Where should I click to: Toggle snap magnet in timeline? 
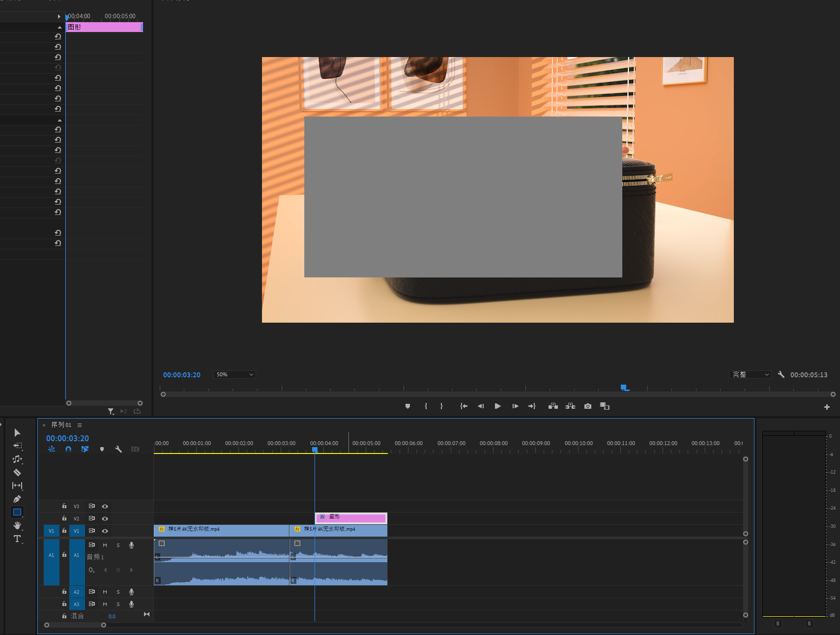(68, 449)
